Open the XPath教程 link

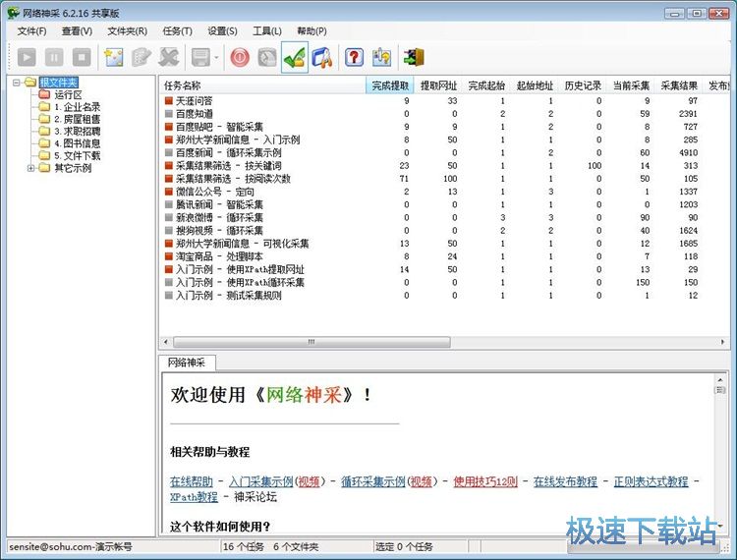(194, 497)
